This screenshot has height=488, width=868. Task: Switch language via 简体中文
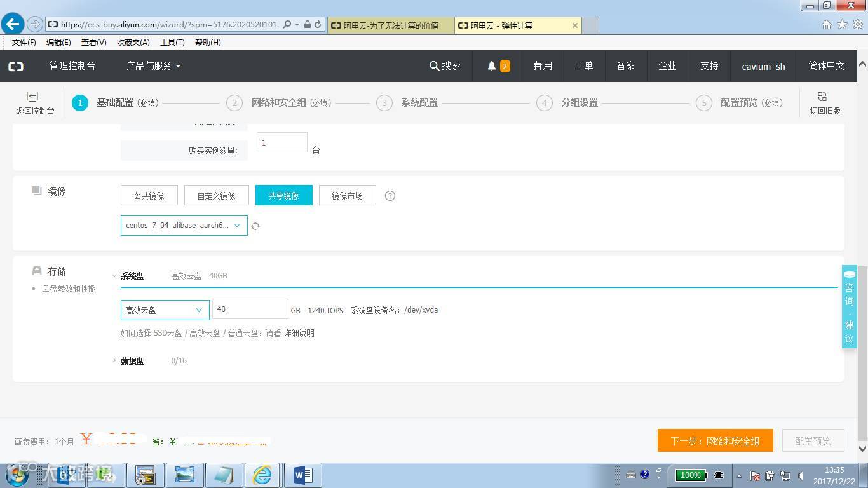[x=827, y=66]
